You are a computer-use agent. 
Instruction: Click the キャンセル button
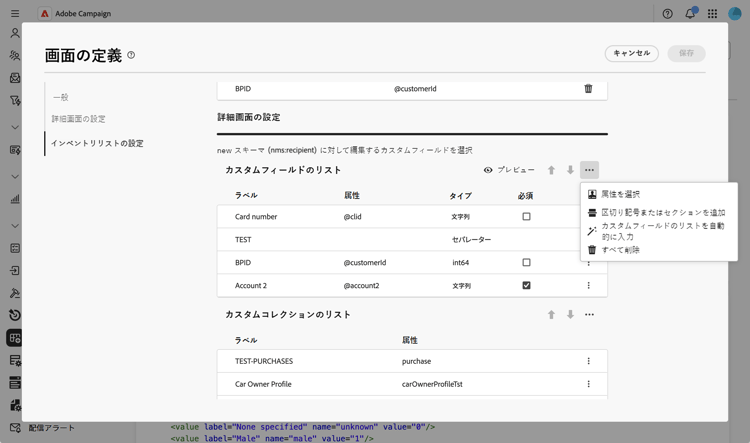click(631, 53)
